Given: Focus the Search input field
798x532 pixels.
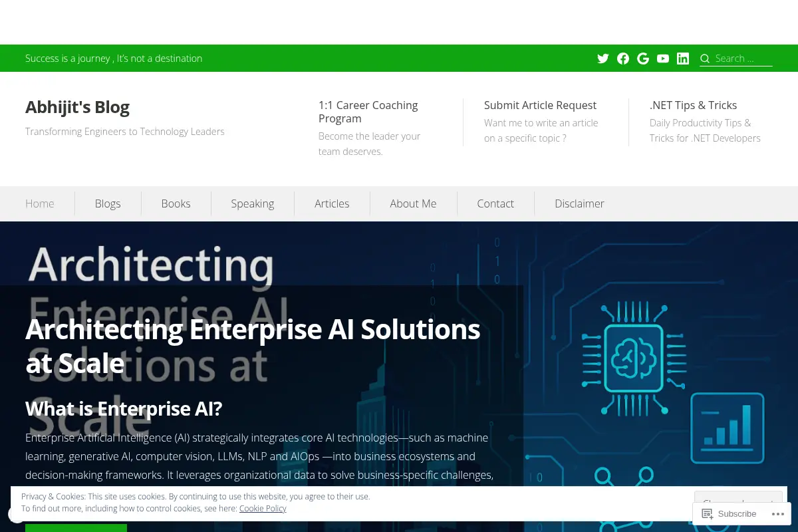Looking at the screenshot, I should pyautogui.click(x=743, y=59).
